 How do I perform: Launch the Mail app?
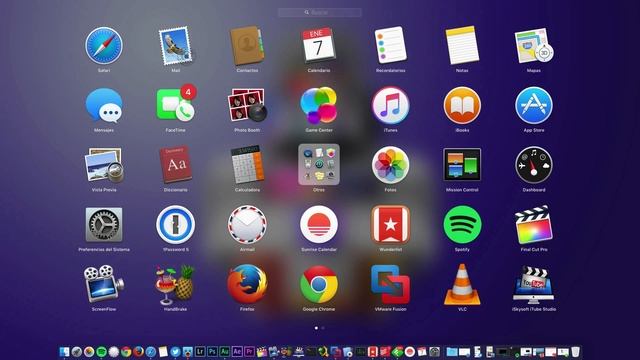click(x=176, y=45)
